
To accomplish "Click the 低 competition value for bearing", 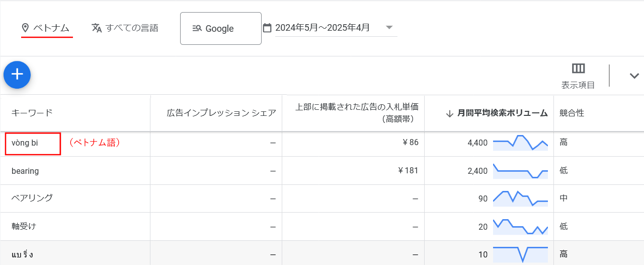I will (x=563, y=170).
